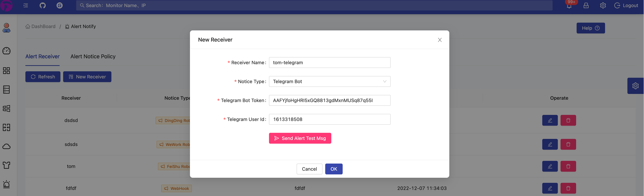Delete the dsdsd receiver row
The width and height of the screenshot is (644, 196).
tap(568, 120)
